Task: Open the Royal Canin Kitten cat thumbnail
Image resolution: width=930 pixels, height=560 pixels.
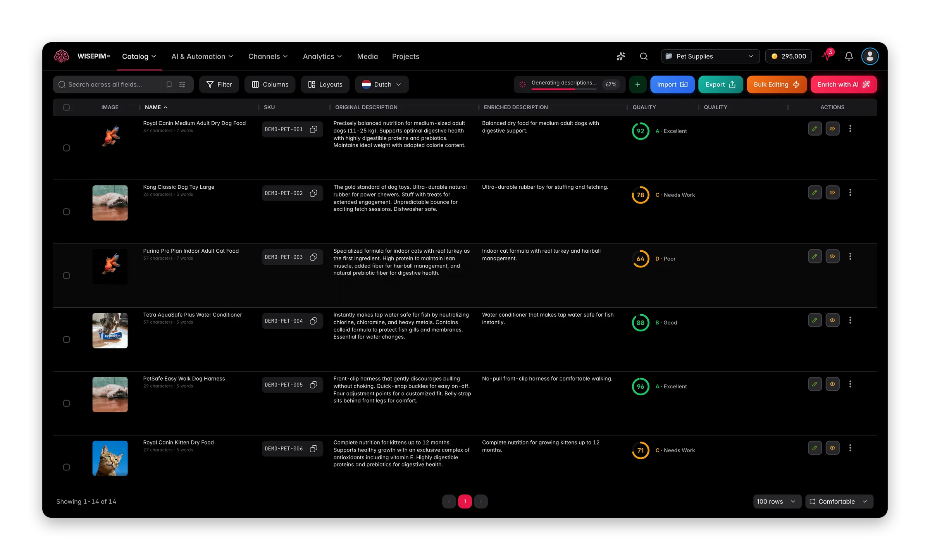Action: click(110, 458)
